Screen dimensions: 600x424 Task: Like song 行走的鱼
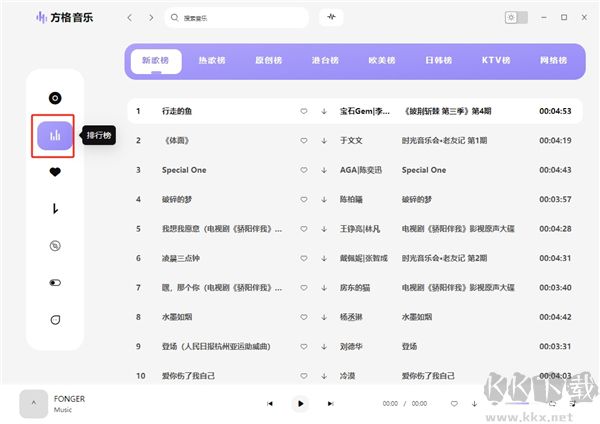coord(304,111)
